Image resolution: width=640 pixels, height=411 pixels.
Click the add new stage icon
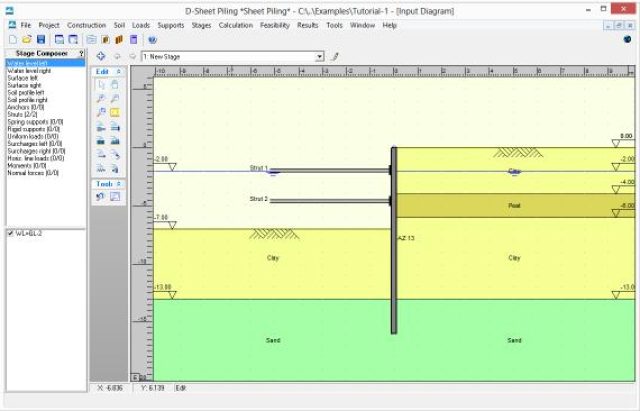tap(101, 56)
